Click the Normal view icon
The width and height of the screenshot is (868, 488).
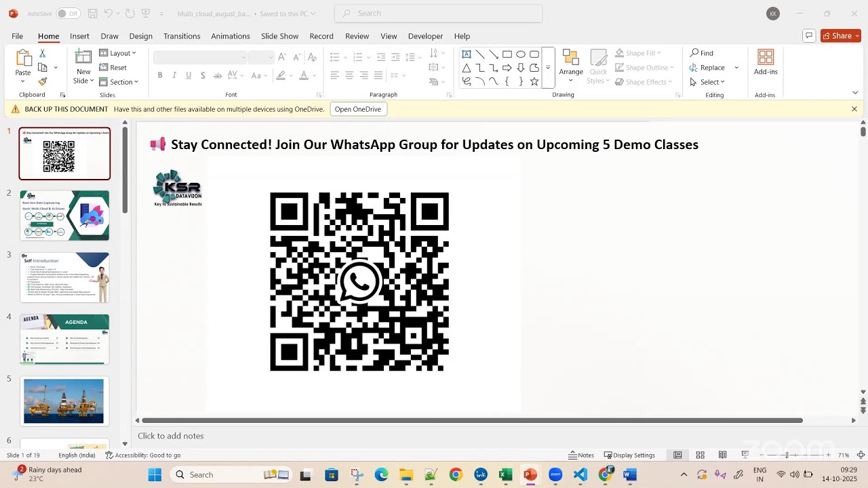coord(677,455)
